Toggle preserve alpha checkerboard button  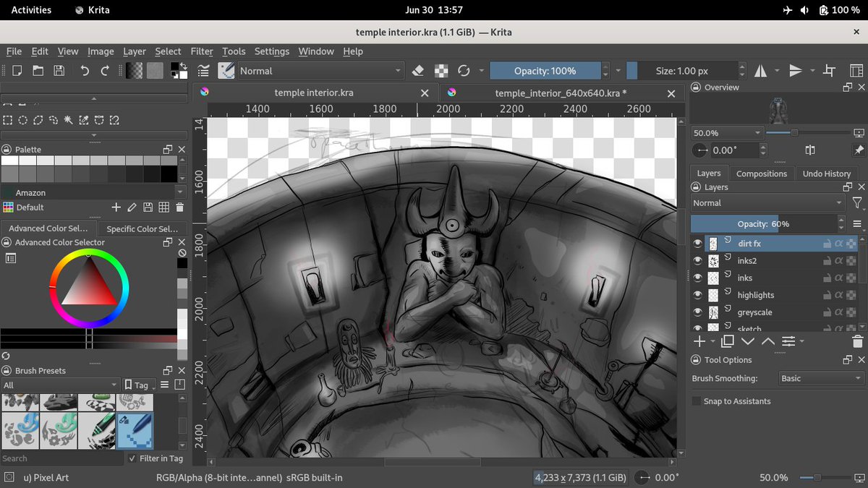[x=441, y=71]
